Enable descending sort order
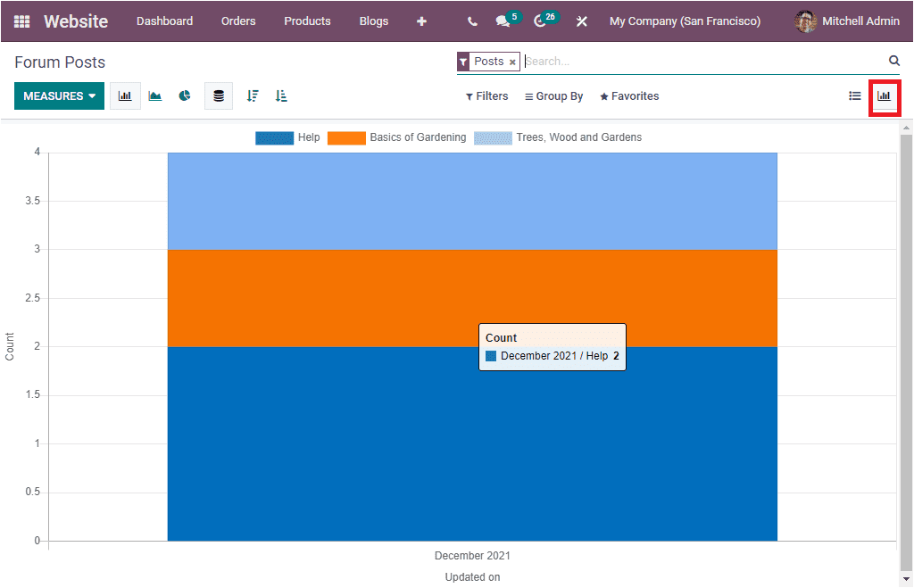The width and height of the screenshot is (914, 588). coord(253,95)
